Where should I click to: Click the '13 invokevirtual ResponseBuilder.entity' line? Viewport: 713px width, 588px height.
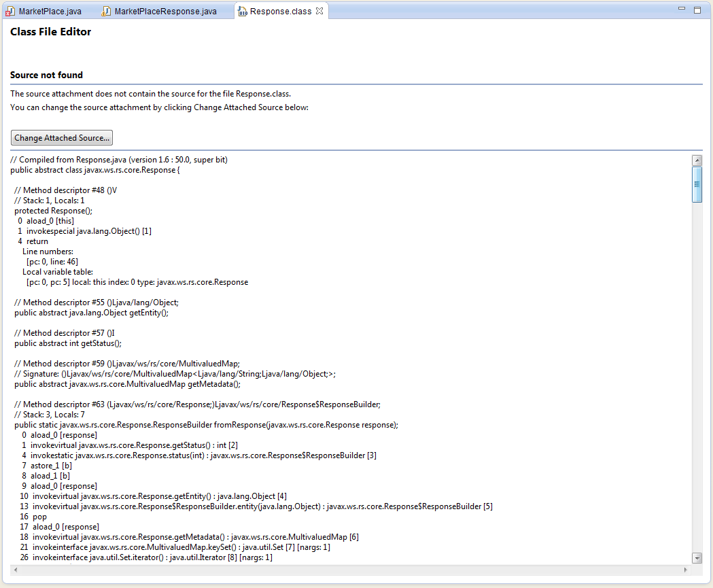point(256,506)
